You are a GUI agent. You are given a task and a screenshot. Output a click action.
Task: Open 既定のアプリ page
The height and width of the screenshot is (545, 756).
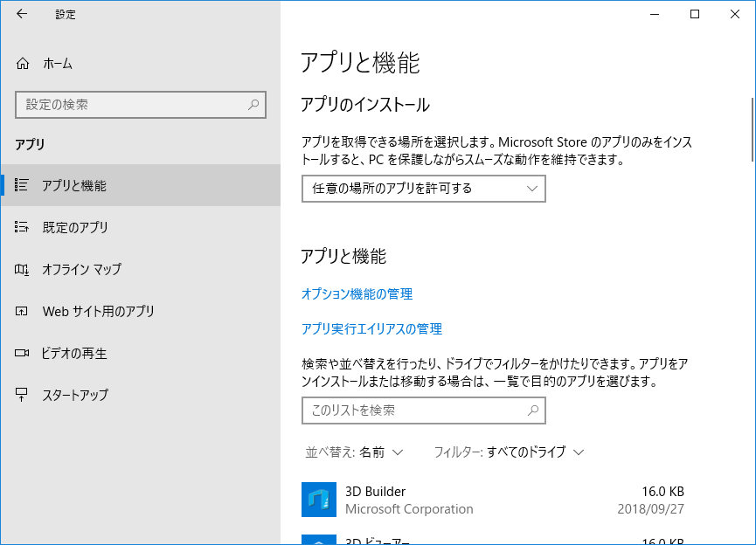(x=141, y=227)
